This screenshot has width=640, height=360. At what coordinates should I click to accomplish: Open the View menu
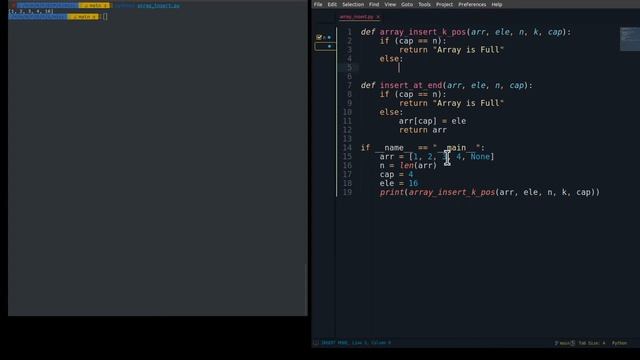(x=390, y=4)
